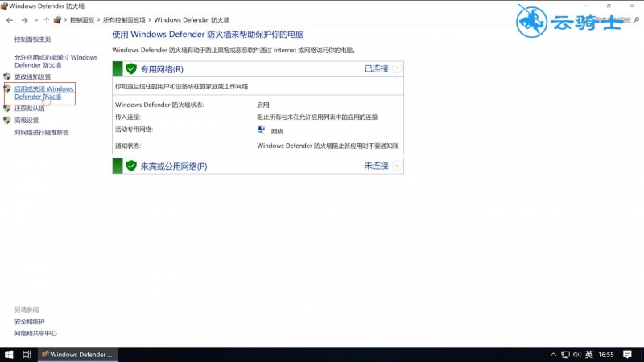Image resolution: width=644 pixels, height=362 pixels.
Task: Go back with the back arrow
Action: pos(10,20)
